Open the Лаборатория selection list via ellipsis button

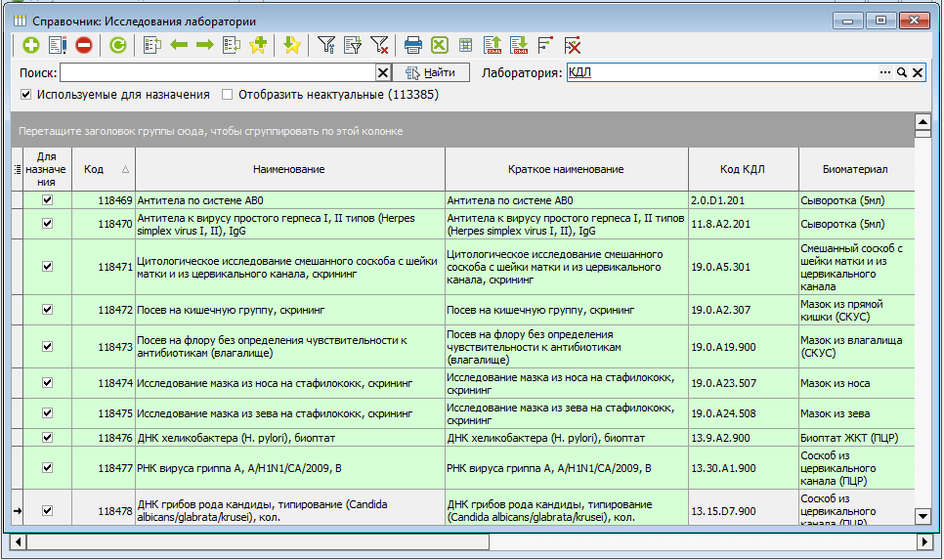tap(885, 72)
